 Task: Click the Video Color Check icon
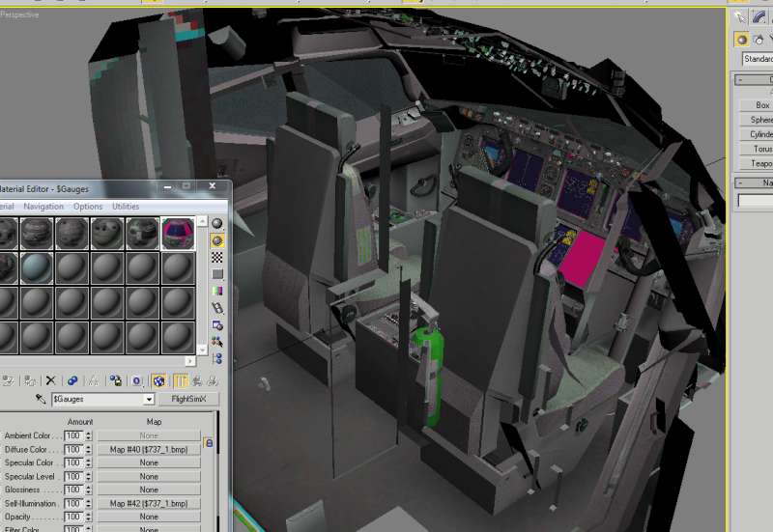[216, 292]
